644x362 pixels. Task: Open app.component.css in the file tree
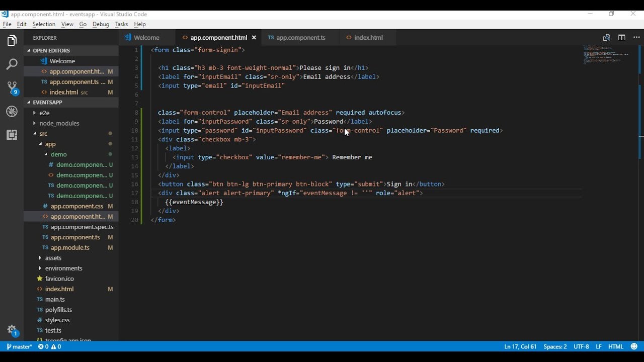[71, 206]
